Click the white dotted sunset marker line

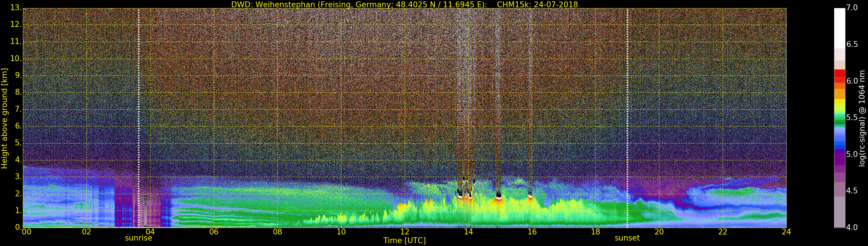point(627,118)
